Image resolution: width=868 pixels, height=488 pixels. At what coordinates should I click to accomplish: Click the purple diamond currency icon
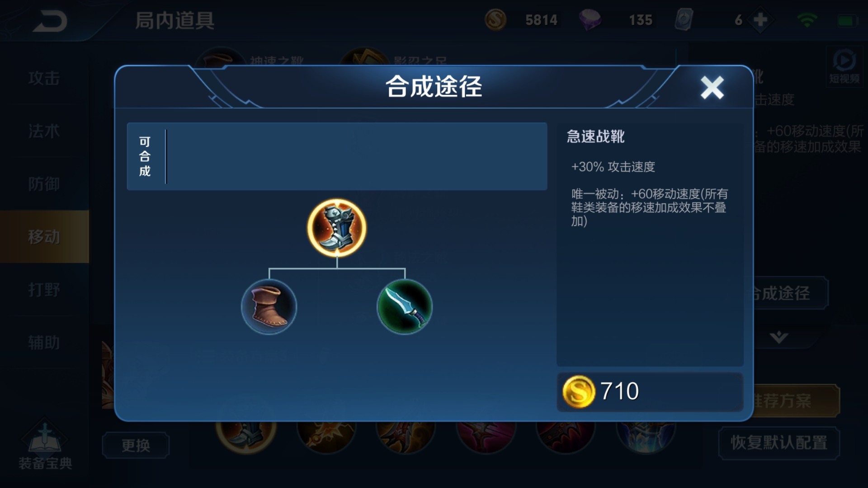590,20
